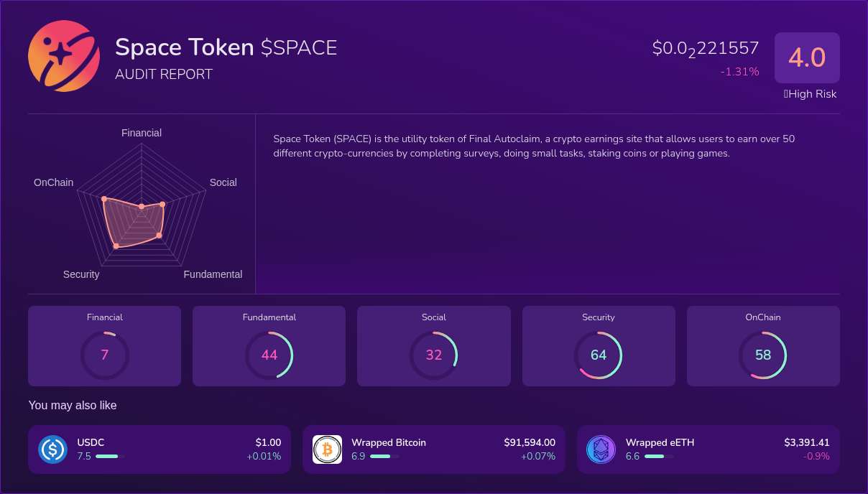
Task: Select the token description paragraph
Action: tap(533, 146)
